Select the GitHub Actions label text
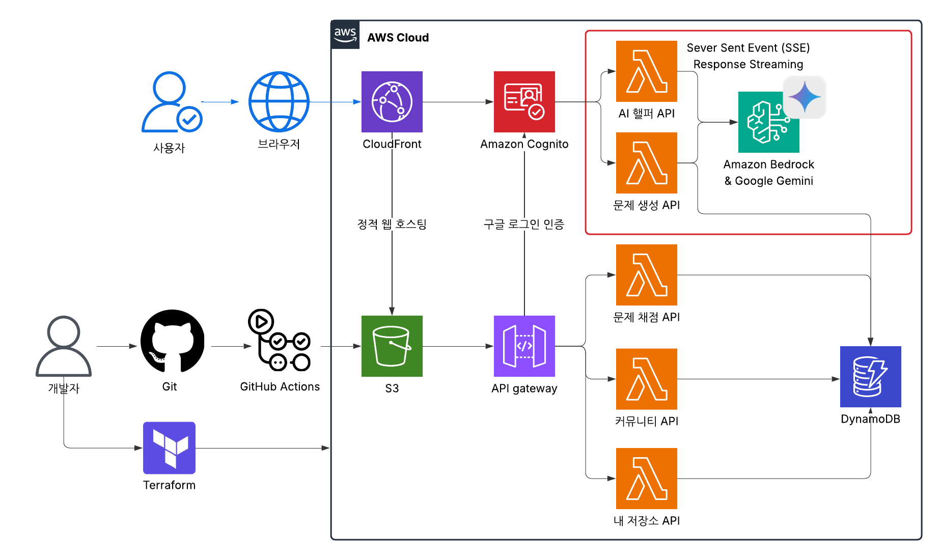The width and height of the screenshot is (942, 560). point(280,387)
